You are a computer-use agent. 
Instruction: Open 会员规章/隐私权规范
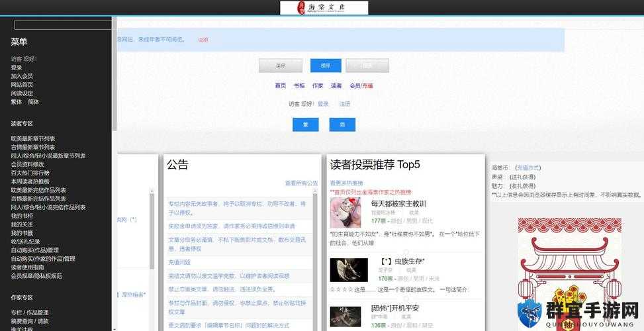[x=36, y=276]
